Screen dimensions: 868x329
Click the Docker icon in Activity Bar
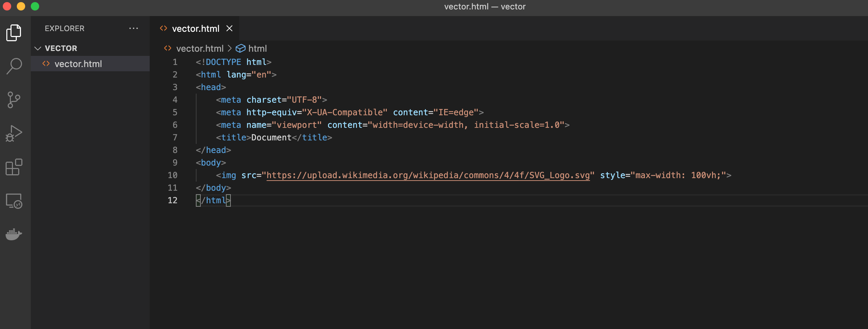pos(14,234)
